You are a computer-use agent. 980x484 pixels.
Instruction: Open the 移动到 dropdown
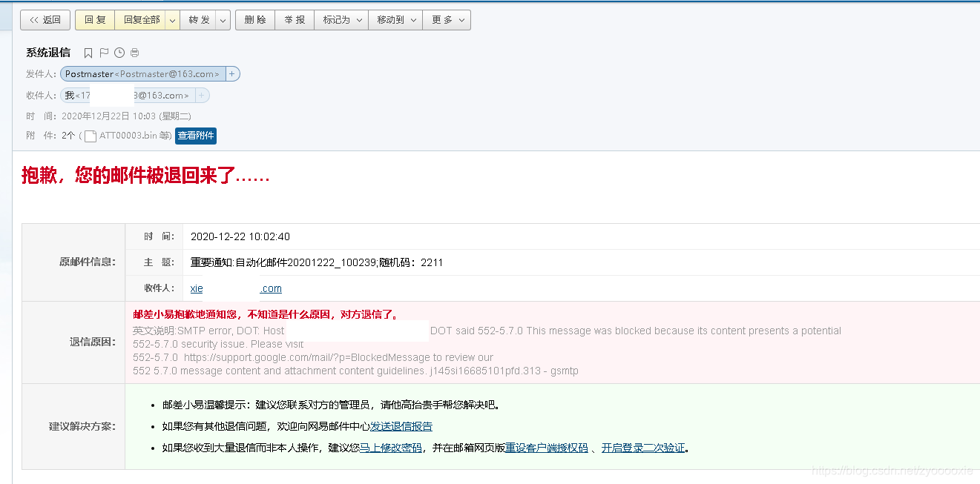pyautogui.click(x=395, y=20)
